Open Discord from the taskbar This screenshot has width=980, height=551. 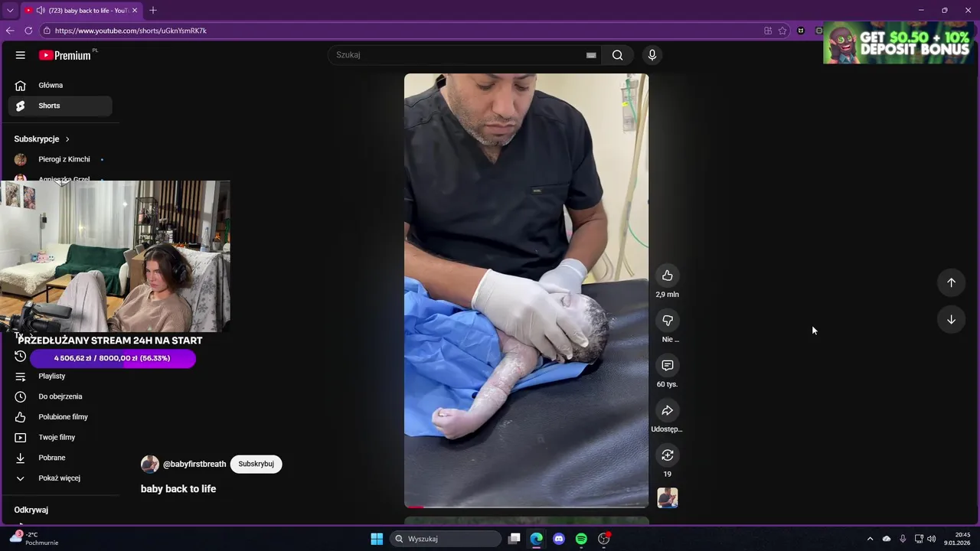pos(559,539)
